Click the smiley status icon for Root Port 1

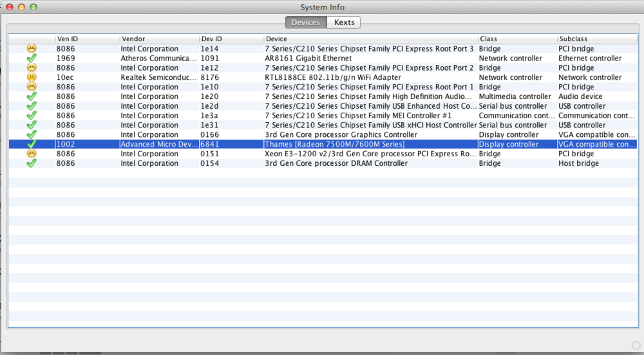(31, 87)
